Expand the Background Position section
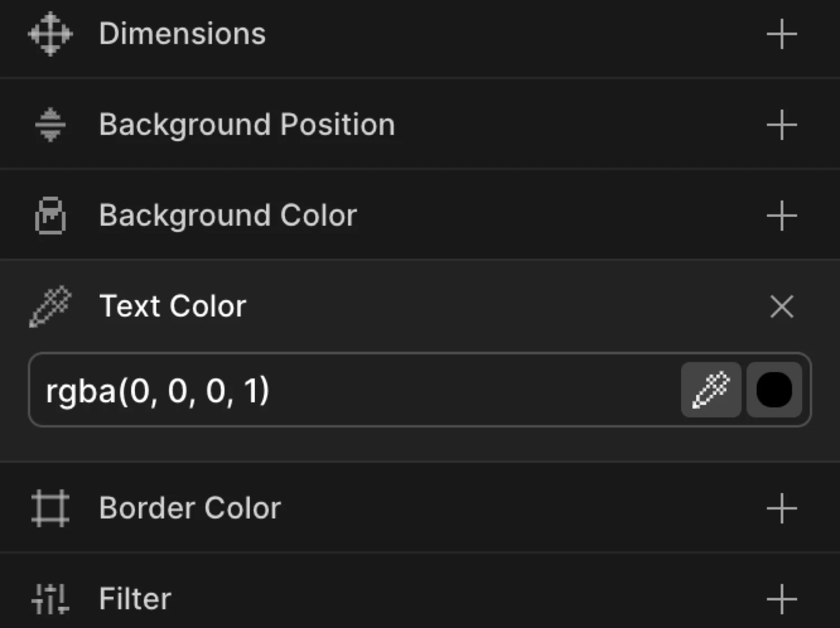 [x=782, y=124]
